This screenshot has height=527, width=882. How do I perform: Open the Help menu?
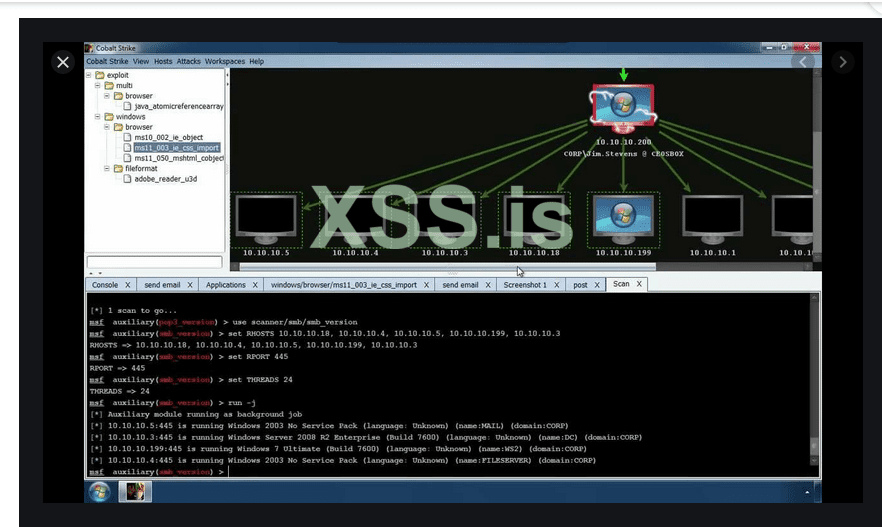point(256,61)
